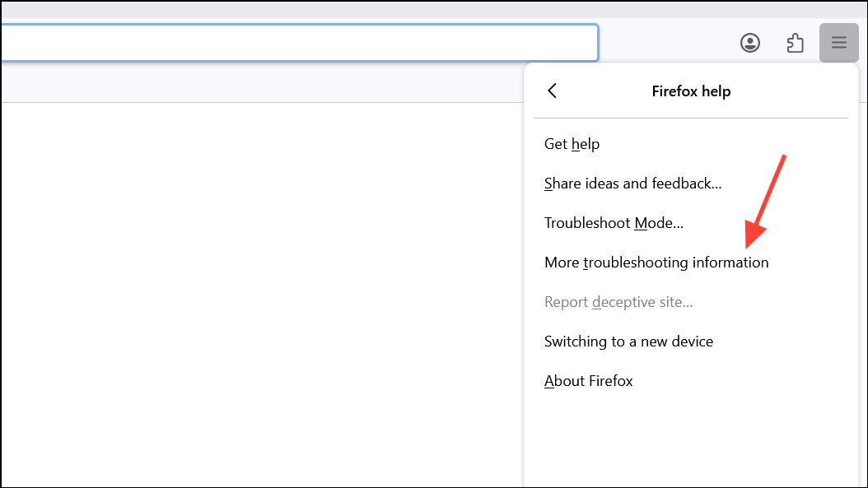Open the Extensions puzzle-piece icon
Viewport: 868px width, 488px height.
pos(795,43)
